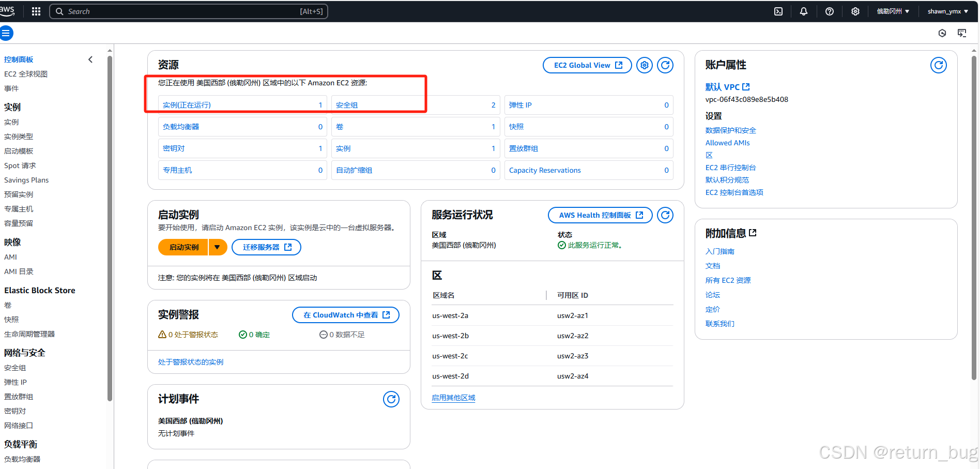
Task: Open 默认积分规范 link
Action: tap(727, 180)
